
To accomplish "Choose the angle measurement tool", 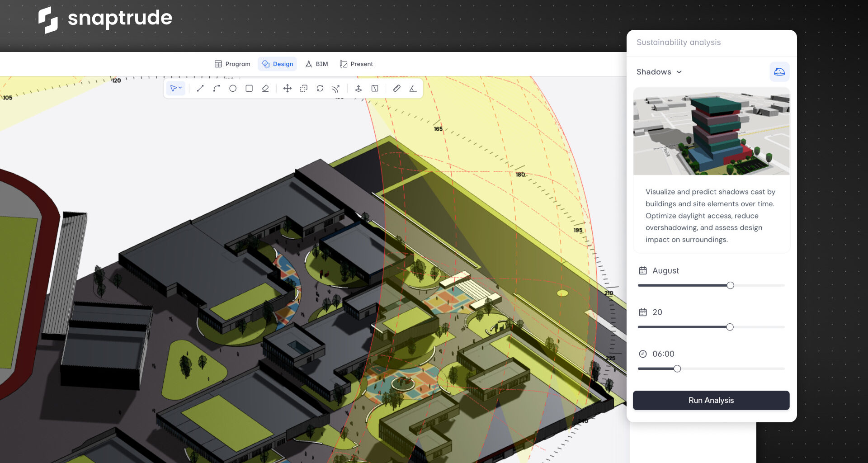I will point(413,89).
